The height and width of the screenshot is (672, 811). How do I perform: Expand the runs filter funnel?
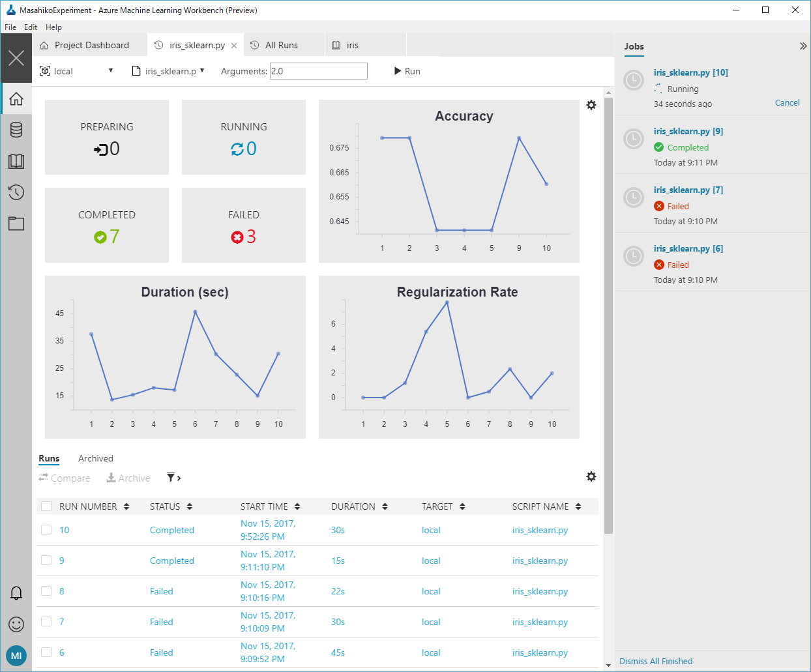click(x=173, y=478)
